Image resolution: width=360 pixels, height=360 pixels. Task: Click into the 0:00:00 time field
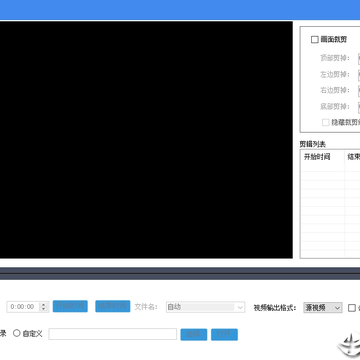click(23, 307)
